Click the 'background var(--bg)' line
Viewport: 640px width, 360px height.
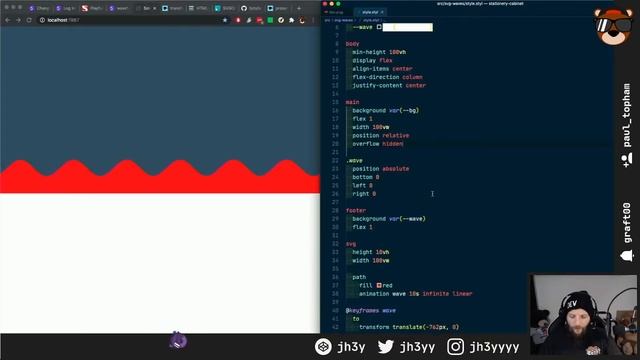(x=386, y=110)
